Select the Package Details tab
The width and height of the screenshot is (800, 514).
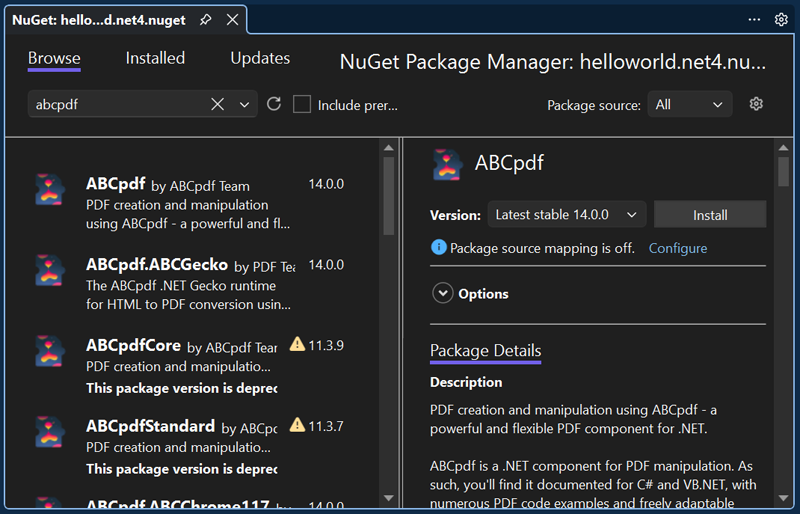(x=485, y=351)
